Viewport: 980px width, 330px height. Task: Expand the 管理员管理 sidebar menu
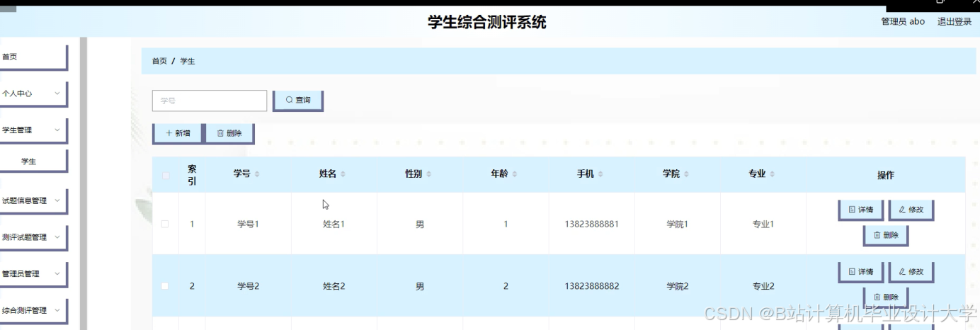pyautogui.click(x=33, y=274)
